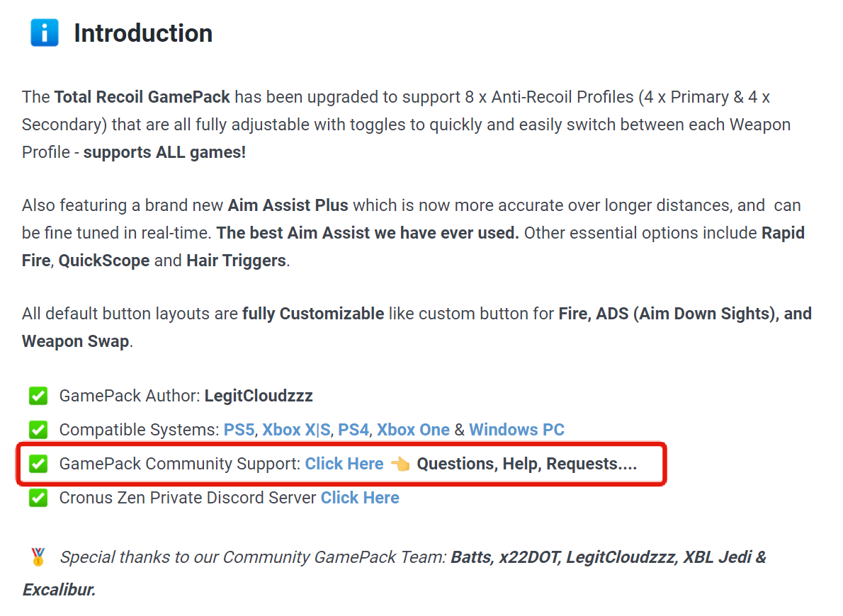
Task: Visit the Windows PC link
Action: (x=516, y=430)
